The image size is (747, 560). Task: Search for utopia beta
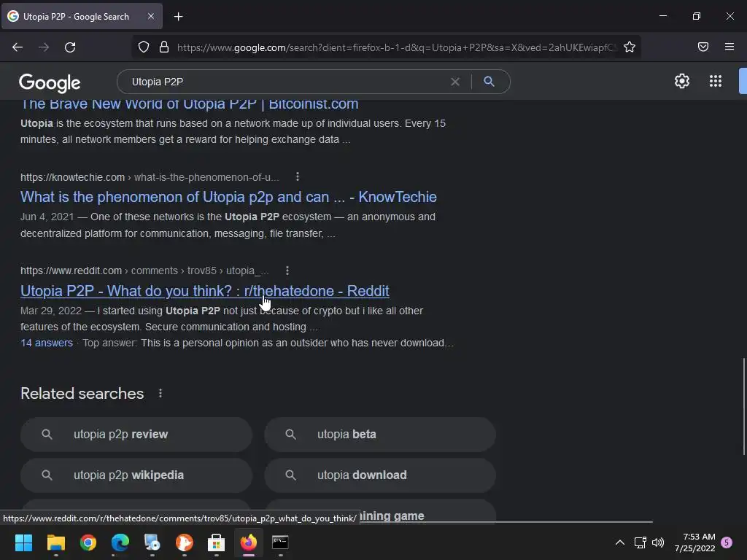coord(380,435)
